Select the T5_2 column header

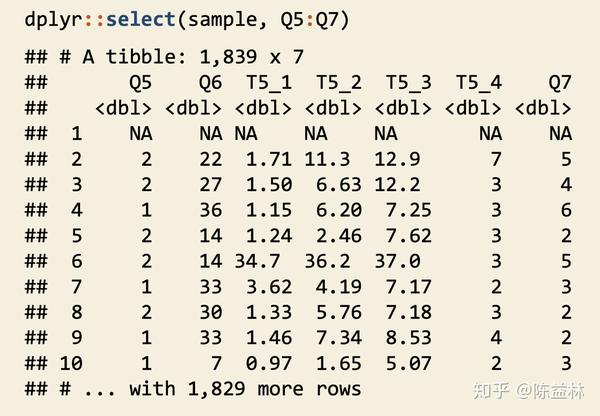coord(338,81)
